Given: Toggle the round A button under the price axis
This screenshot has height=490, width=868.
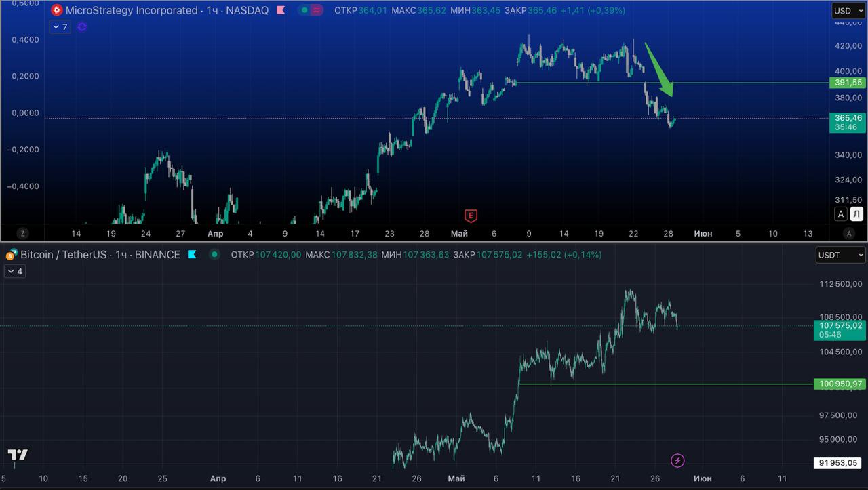Looking at the screenshot, I should 848,233.
